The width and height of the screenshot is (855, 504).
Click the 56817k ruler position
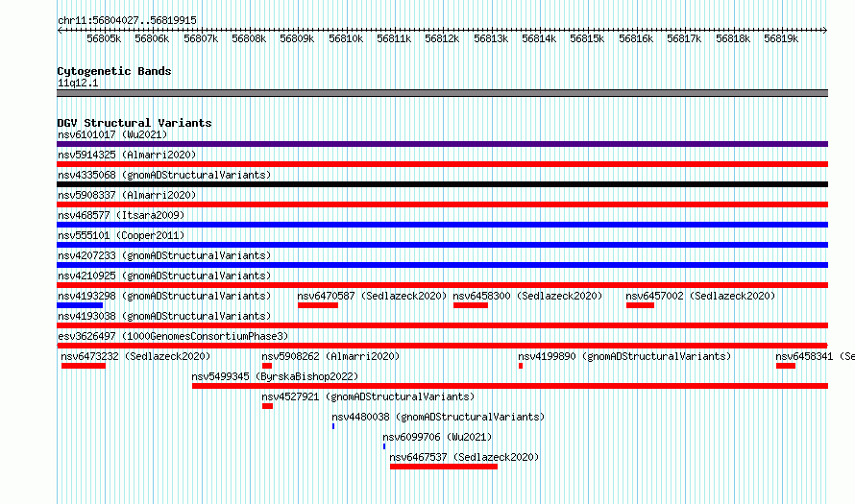[x=684, y=38]
